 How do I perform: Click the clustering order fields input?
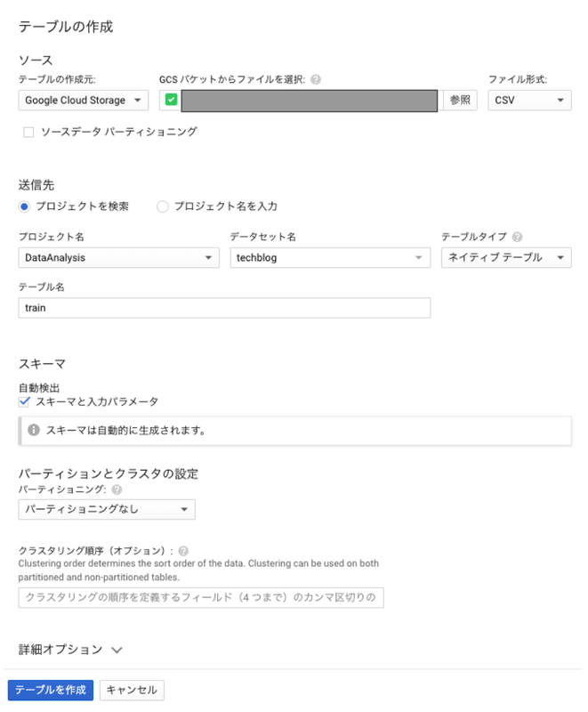click(201, 597)
